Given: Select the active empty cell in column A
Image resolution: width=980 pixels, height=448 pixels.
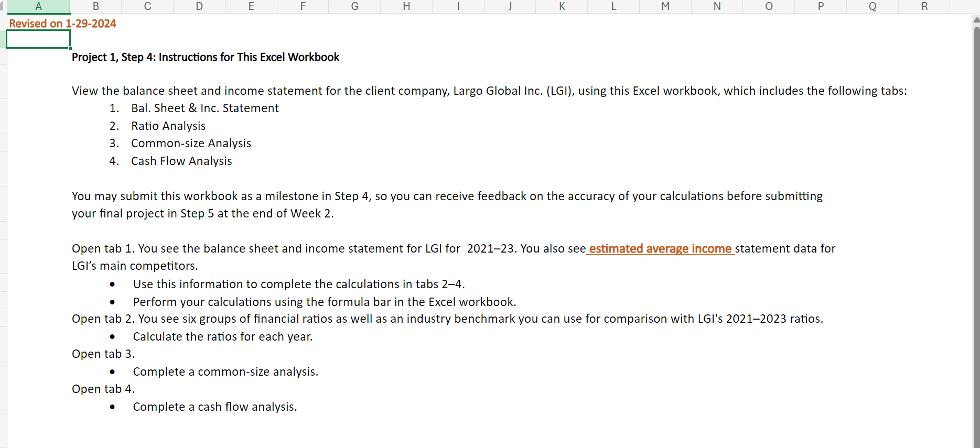Looking at the screenshot, I should pos(38,39).
